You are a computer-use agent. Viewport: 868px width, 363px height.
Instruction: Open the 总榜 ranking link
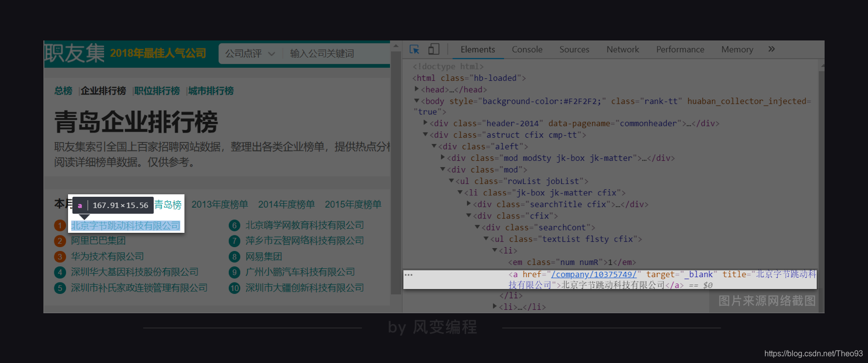(x=63, y=91)
